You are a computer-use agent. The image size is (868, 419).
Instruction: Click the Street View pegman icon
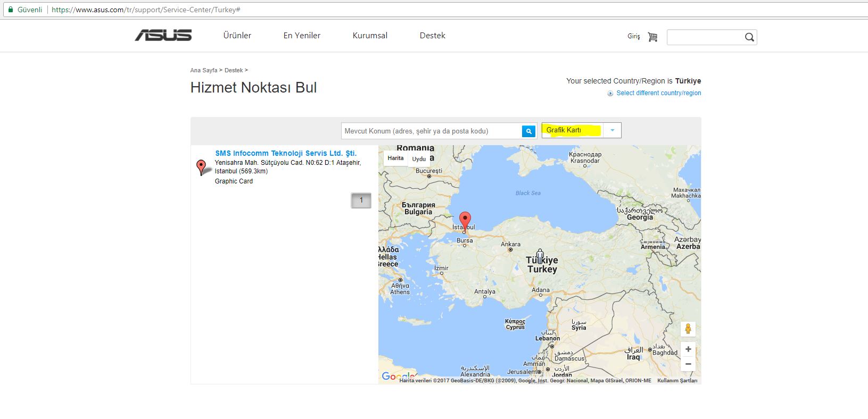point(688,329)
